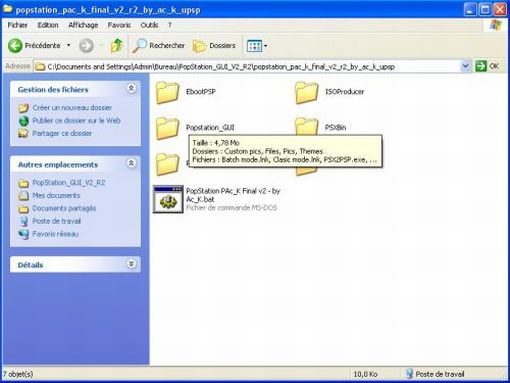Expand the address bar dropdown arrow
This screenshot has width=510, height=383.
tap(466, 66)
